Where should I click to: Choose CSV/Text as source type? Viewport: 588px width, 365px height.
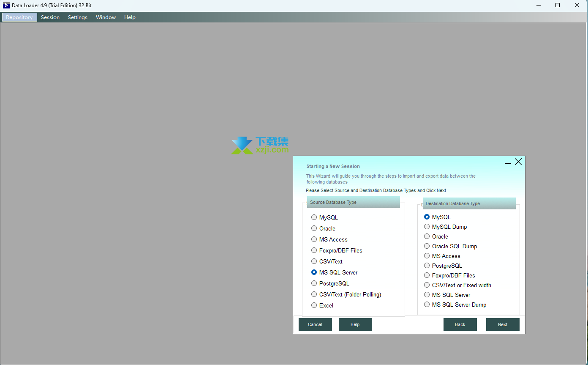pyautogui.click(x=327, y=261)
